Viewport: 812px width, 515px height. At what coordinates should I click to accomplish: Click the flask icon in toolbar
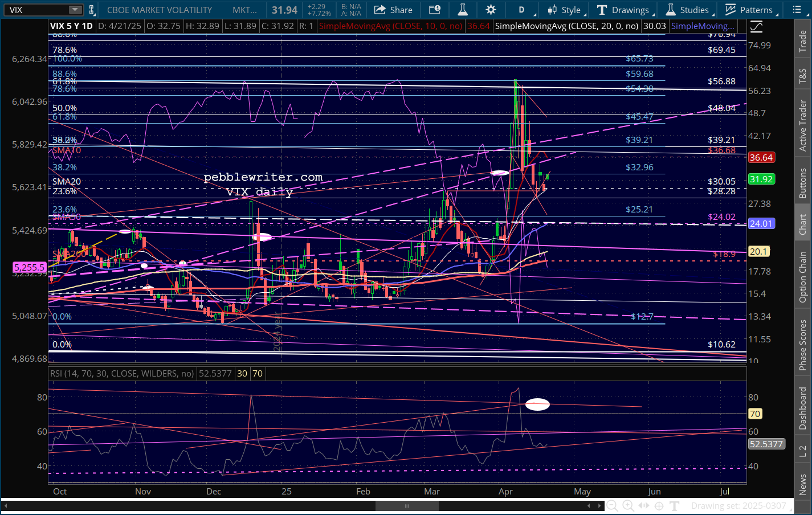tap(463, 10)
